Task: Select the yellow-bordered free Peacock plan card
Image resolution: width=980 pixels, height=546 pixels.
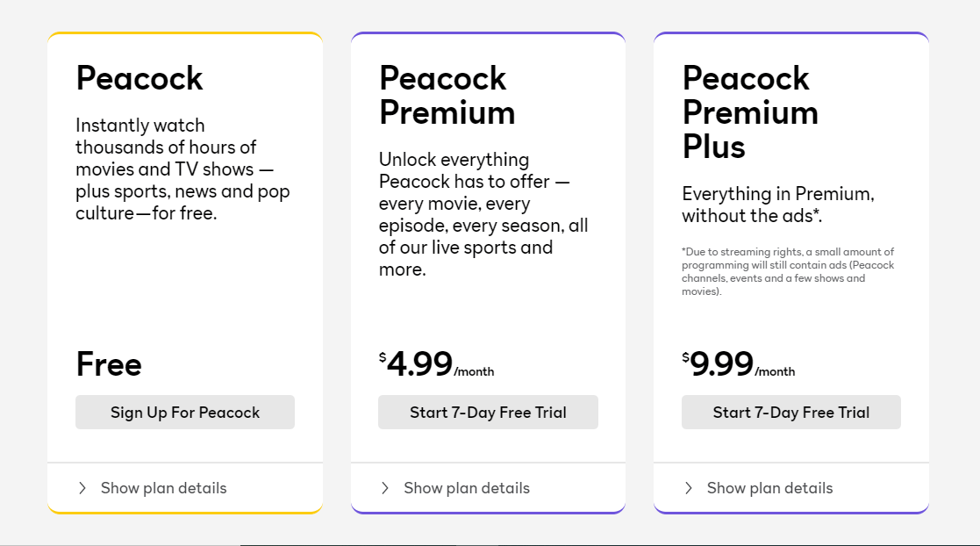Action: coord(185,290)
